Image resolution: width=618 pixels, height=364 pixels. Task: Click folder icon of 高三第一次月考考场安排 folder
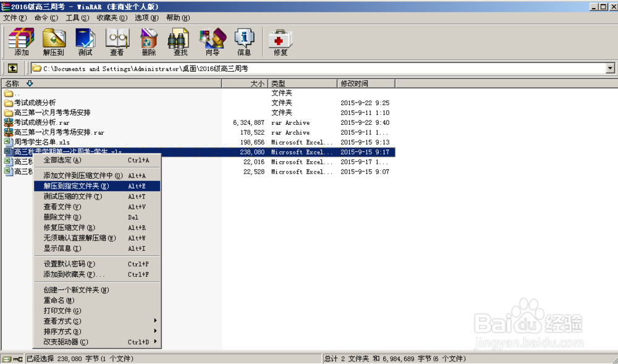point(8,113)
